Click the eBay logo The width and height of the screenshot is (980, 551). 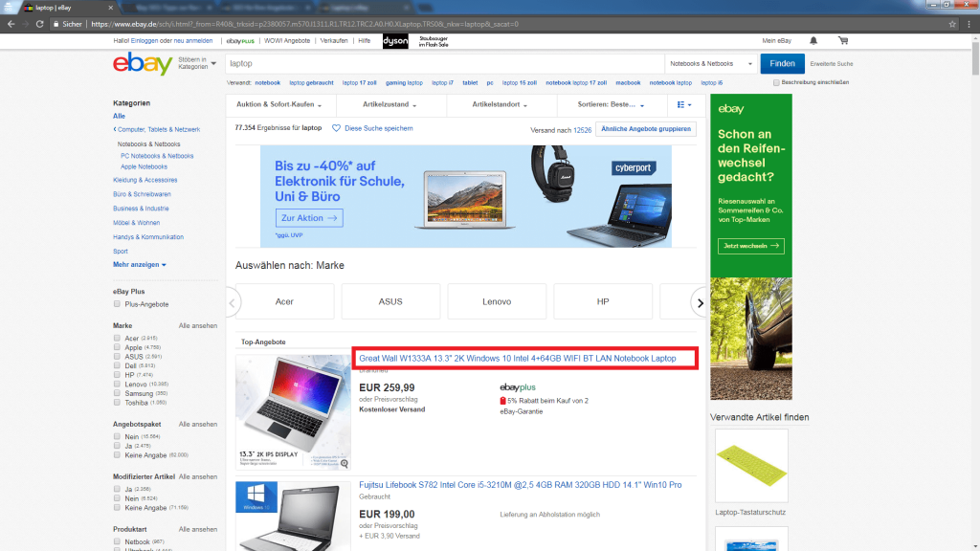tap(143, 64)
